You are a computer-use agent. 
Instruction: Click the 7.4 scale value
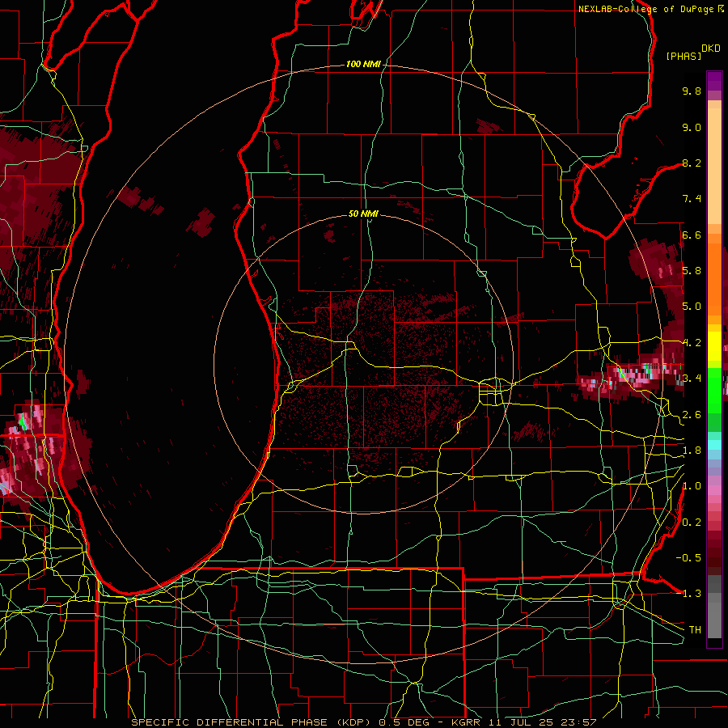(692, 199)
